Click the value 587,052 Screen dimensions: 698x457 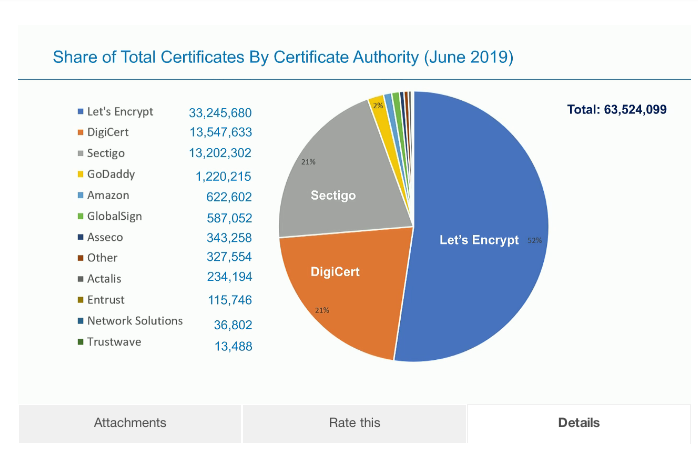229,218
